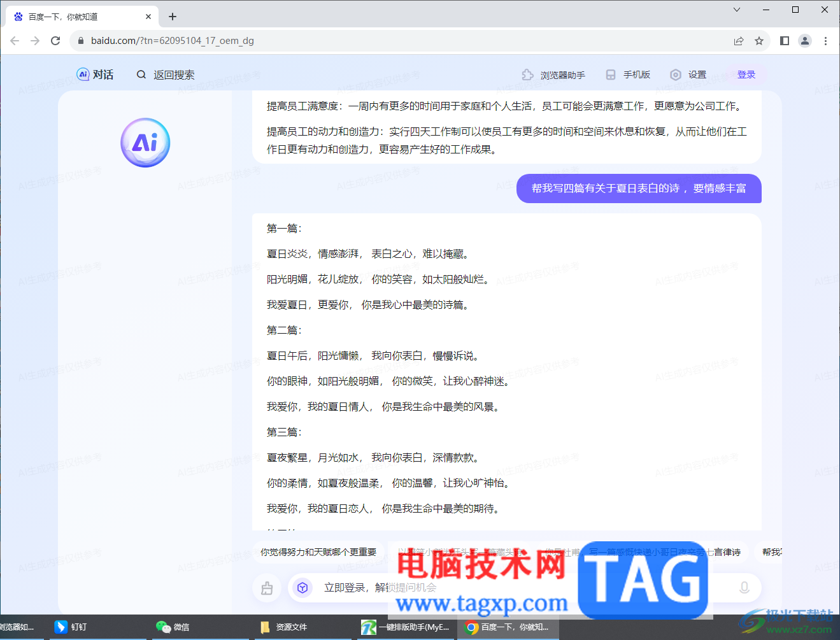This screenshot has height=640, width=840.
Task: Reload the Baidu page
Action: pos(55,41)
